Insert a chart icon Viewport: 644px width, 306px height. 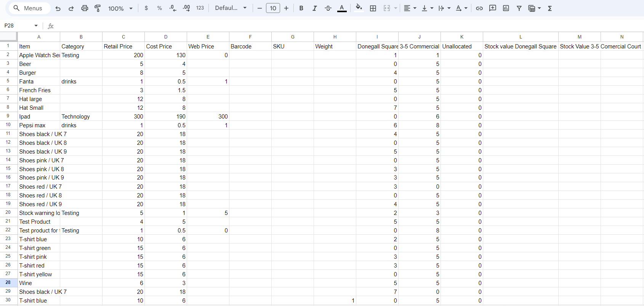(506, 8)
